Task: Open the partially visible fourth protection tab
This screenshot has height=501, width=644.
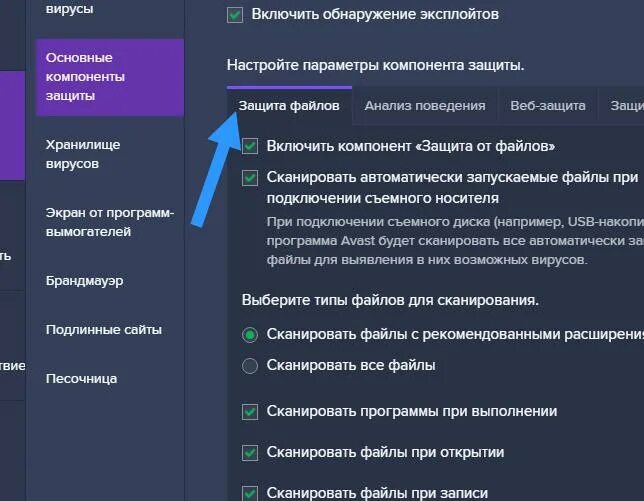Action: coord(626,106)
